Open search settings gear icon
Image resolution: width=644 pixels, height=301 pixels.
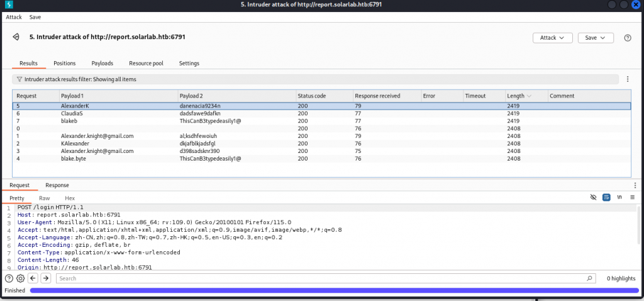click(20, 278)
